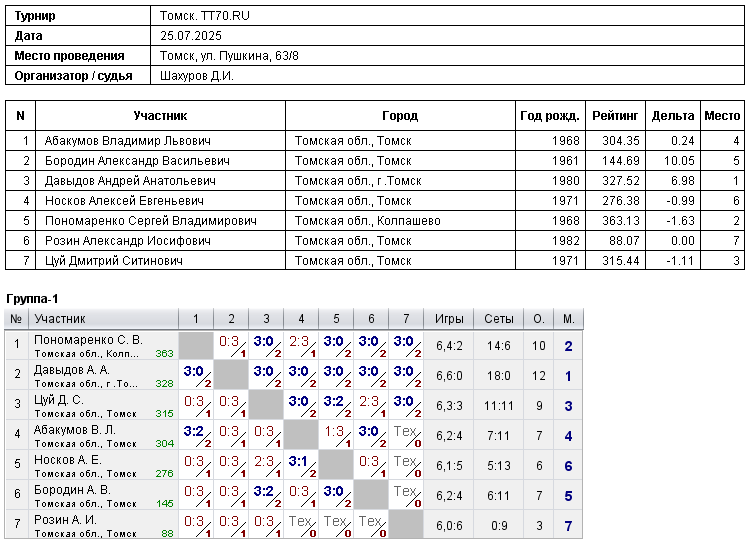The height and width of the screenshot is (544, 750).
Task: Select group row 'Носков А. Е.'
Action: (x=294, y=466)
